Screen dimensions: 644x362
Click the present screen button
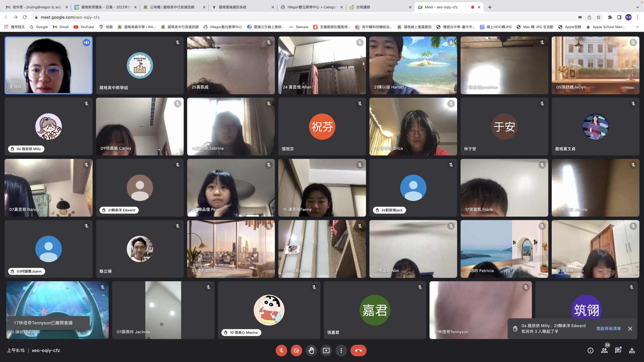(326, 350)
